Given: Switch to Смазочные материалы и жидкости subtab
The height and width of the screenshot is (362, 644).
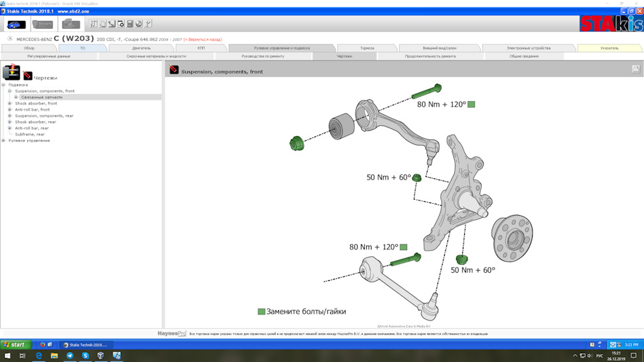Looking at the screenshot, I should point(156,56).
